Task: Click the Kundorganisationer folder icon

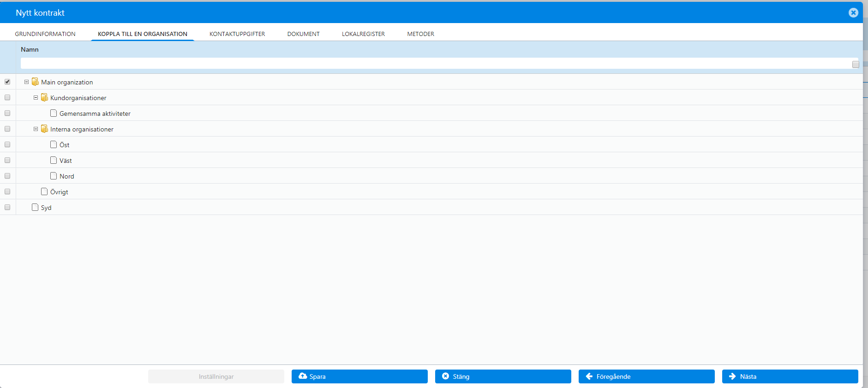Action: (44, 97)
